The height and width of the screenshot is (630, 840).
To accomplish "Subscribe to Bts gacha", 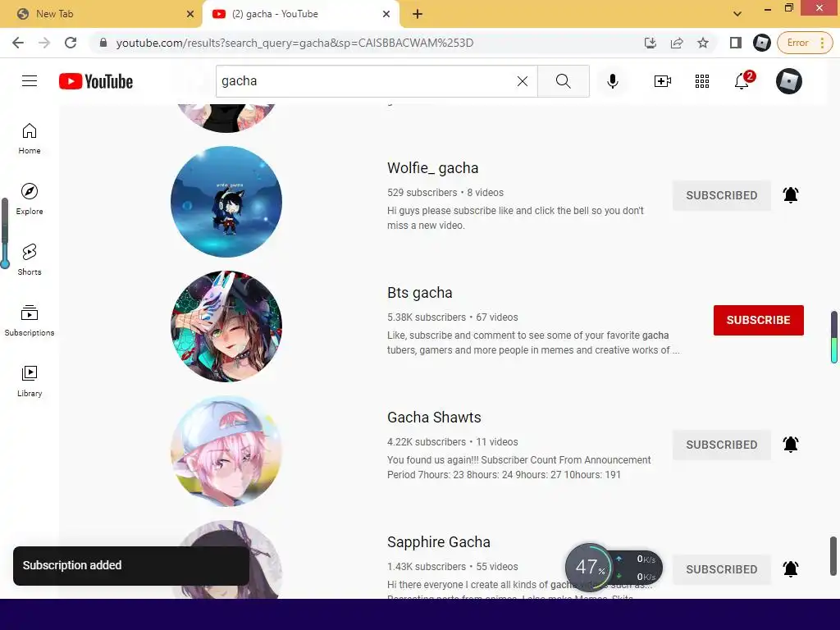I will click(x=759, y=321).
